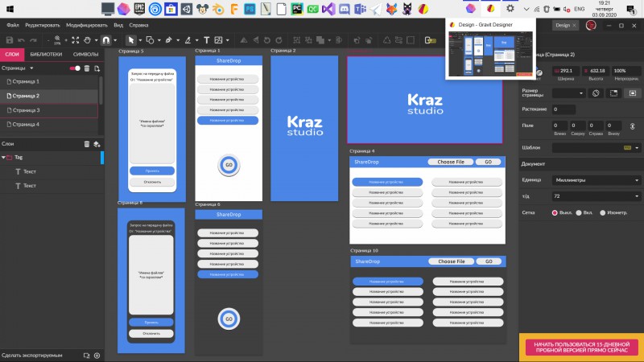Open the Pointer tool dropdown arrow

(139, 41)
